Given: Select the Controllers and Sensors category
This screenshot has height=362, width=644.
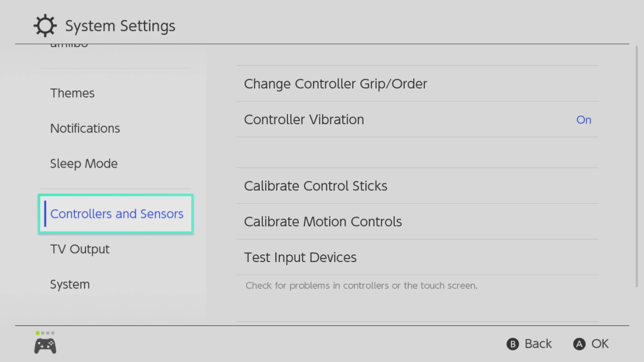Looking at the screenshot, I should tap(116, 214).
